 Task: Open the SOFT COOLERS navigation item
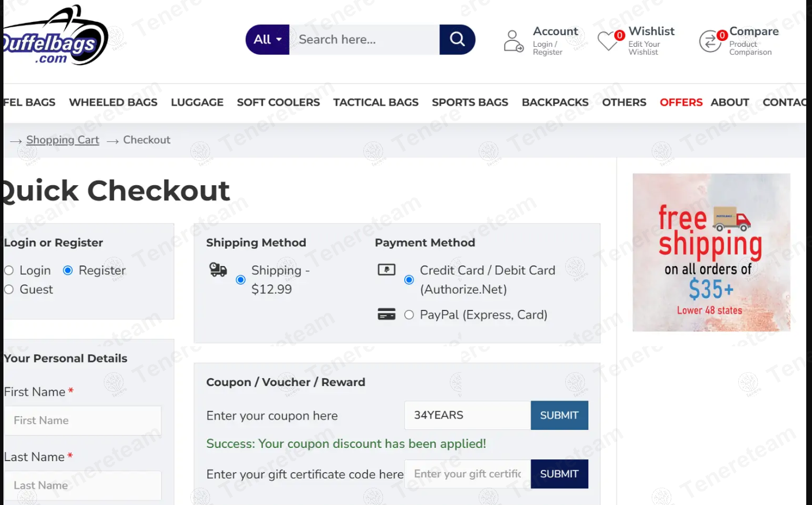[278, 102]
